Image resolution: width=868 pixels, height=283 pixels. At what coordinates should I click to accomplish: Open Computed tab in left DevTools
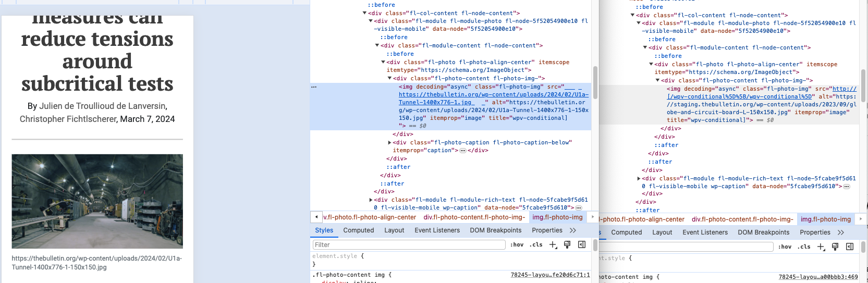click(359, 230)
